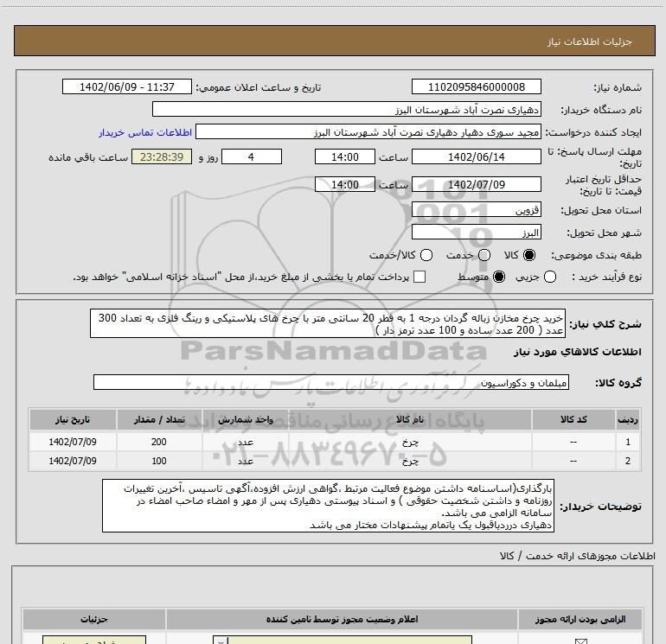The width and height of the screenshot is (666, 644).
Task: Click the price validity date 1402/07/09 field
Action: tap(476, 184)
